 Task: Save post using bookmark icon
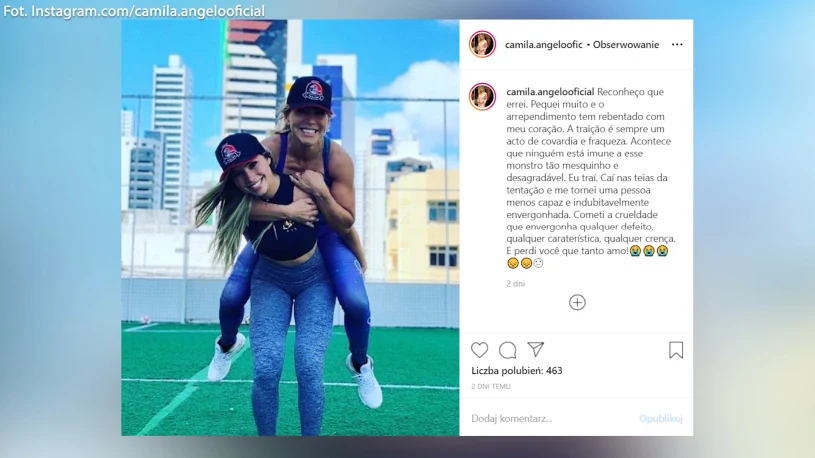tap(676, 350)
